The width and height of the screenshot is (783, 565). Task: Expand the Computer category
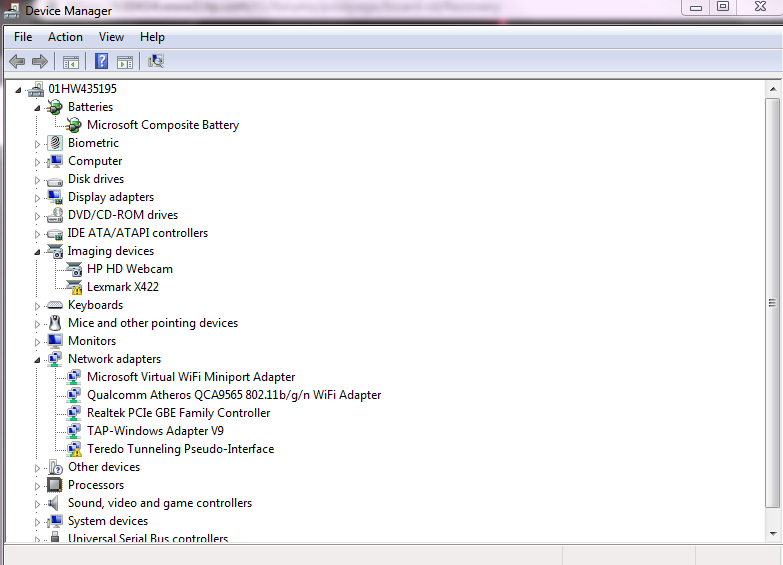coord(37,162)
